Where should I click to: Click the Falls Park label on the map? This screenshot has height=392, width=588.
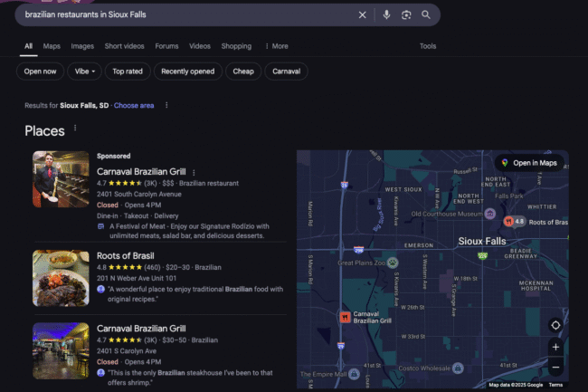pyautogui.click(x=509, y=196)
